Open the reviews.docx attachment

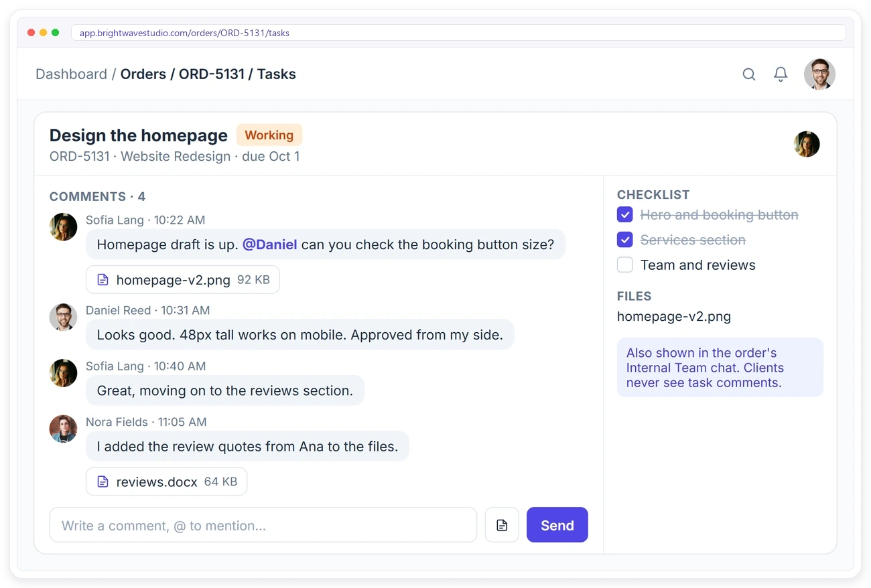[x=166, y=482]
